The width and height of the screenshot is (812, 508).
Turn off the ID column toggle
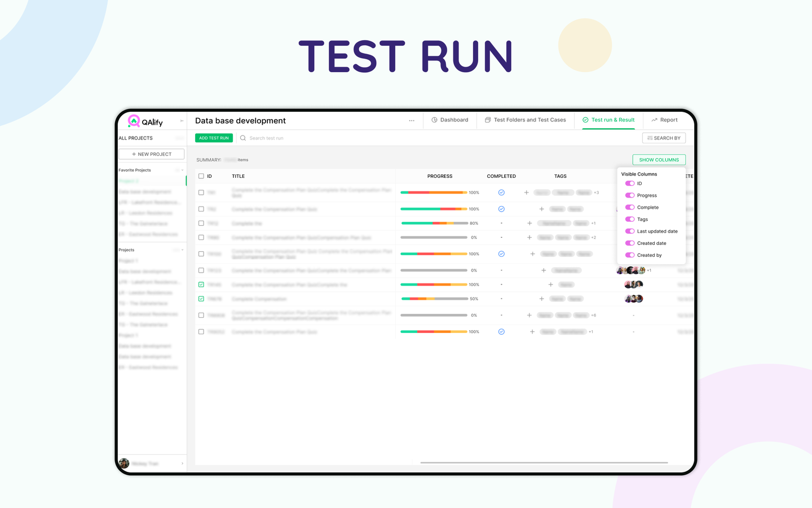pyautogui.click(x=630, y=183)
